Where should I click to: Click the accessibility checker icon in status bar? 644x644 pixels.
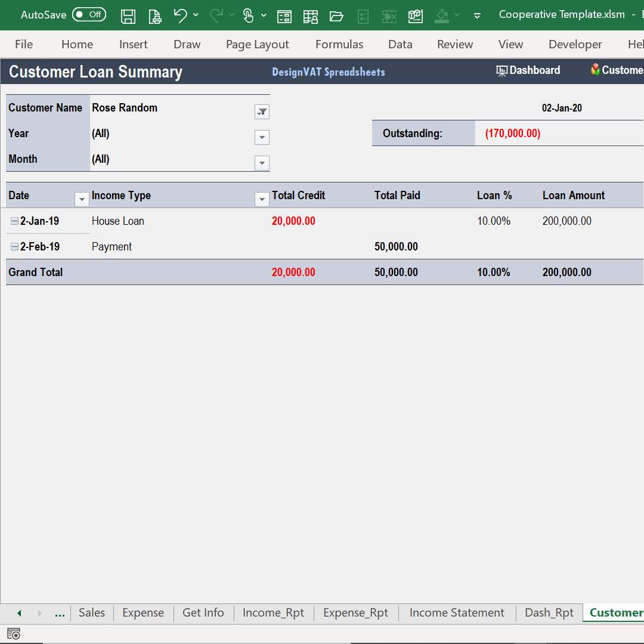[13, 633]
